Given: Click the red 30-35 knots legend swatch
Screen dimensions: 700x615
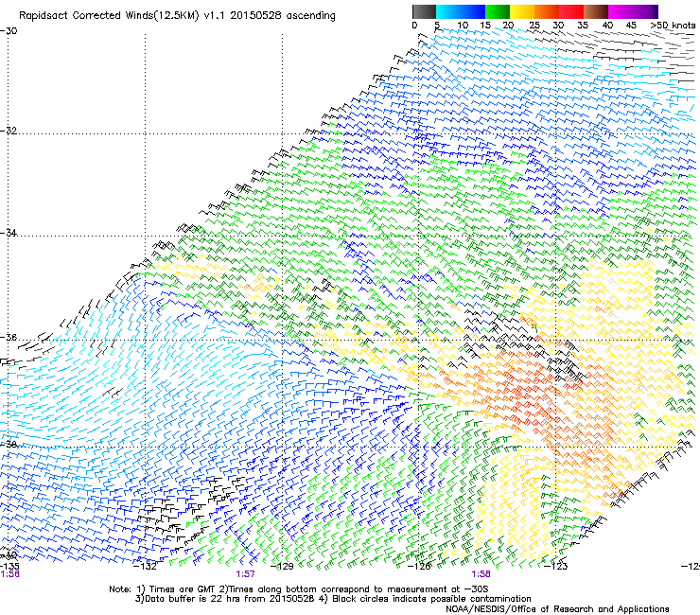Looking at the screenshot, I should coord(571,11).
